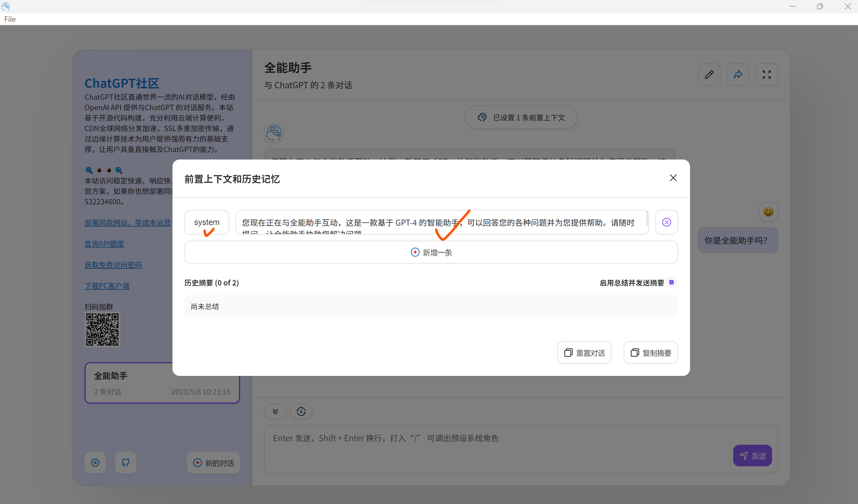Click the share arrow icon
Screen dimensions: 858x504
(x=738, y=75)
